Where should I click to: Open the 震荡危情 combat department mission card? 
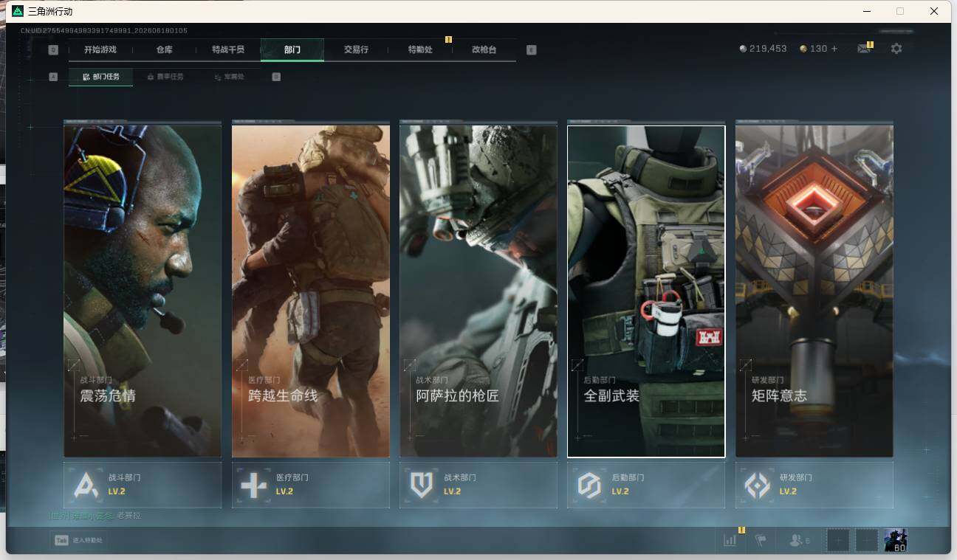click(143, 291)
